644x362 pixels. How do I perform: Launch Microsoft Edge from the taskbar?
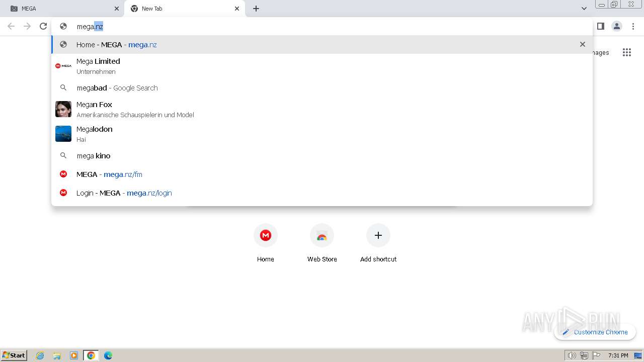tap(108, 355)
